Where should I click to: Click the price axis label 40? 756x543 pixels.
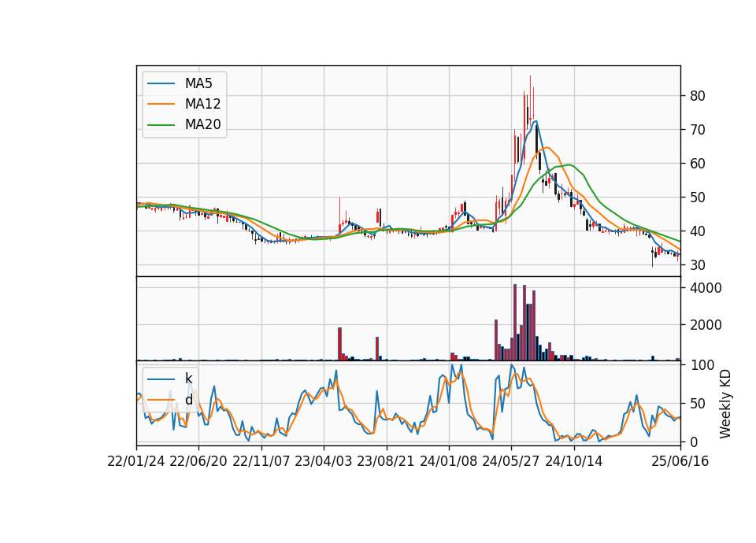[x=697, y=231]
